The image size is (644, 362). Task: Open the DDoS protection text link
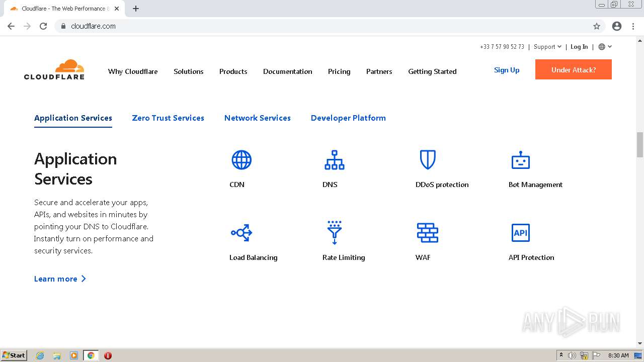pos(442,185)
